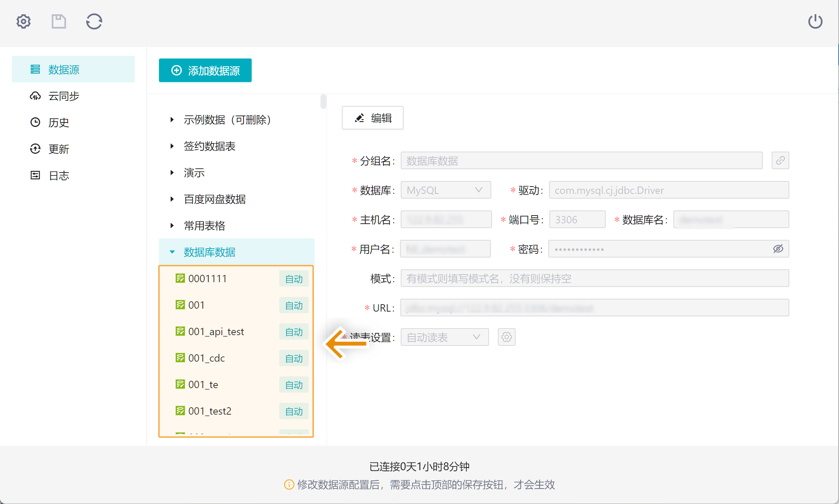Screen dimensions: 839x504
Task: Click the 自动 tag beside 001_cdc
Action: click(x=294, y=358)
